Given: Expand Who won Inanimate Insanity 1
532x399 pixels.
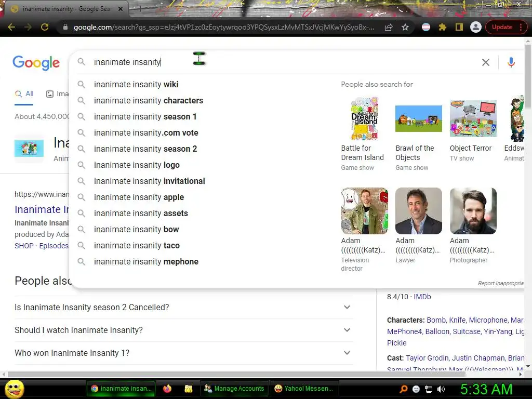Looking at the screenshot, I should (183, 353).
